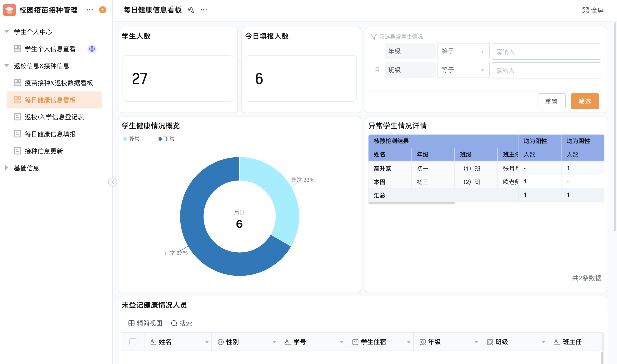This screenshot has height=364, width=617.
Task: Click the filter funnel icon
Action: (373, 37)
